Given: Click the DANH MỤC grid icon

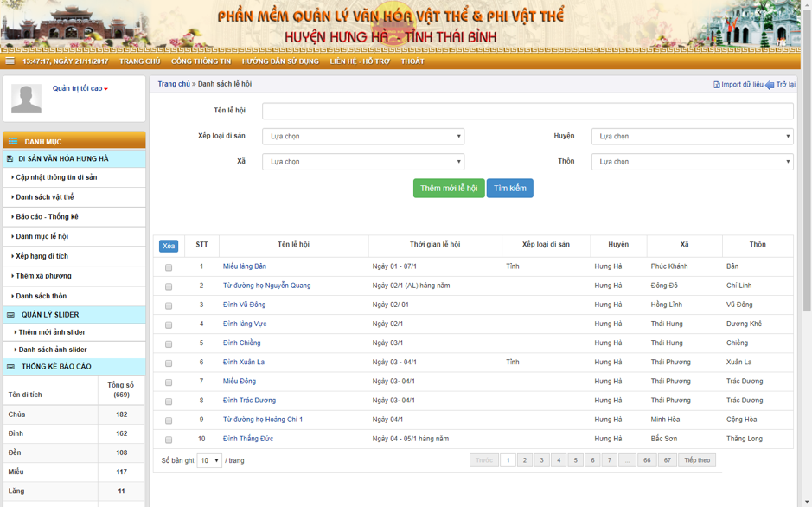Looking at the screenshot, I should click(12, 142).
